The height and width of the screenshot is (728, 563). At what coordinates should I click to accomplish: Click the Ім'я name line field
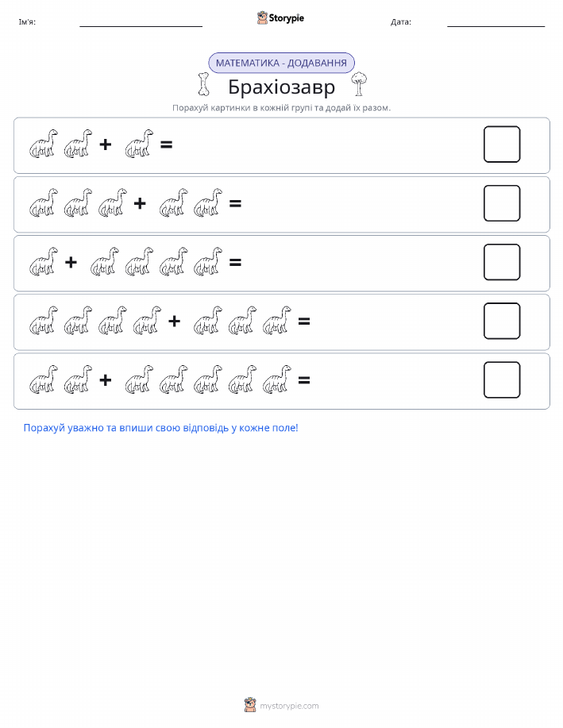tap(141, 22)
